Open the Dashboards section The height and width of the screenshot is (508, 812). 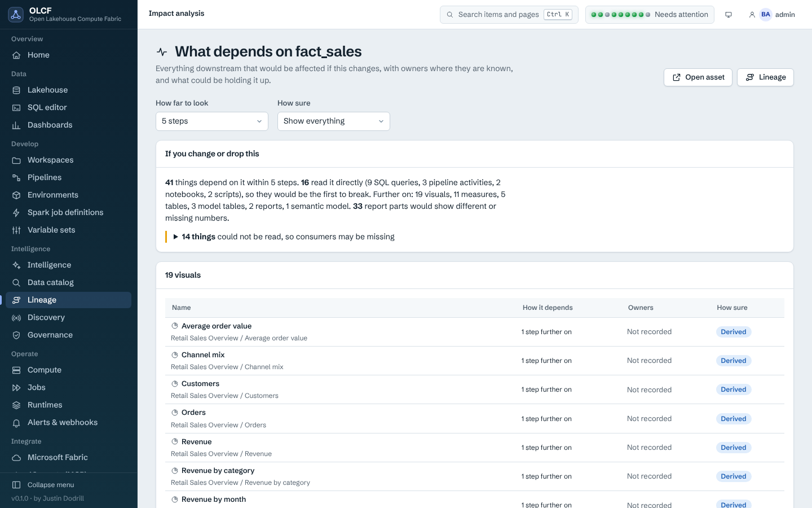click(68, 125)
